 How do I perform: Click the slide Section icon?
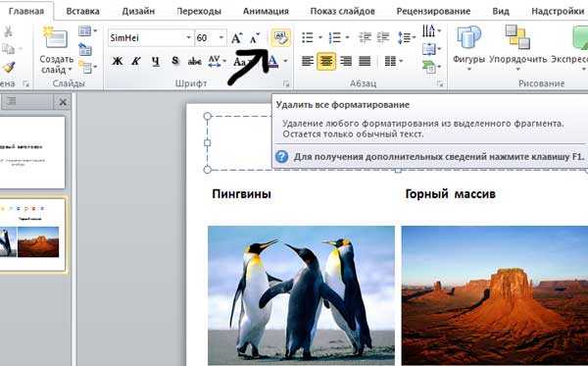85,67
